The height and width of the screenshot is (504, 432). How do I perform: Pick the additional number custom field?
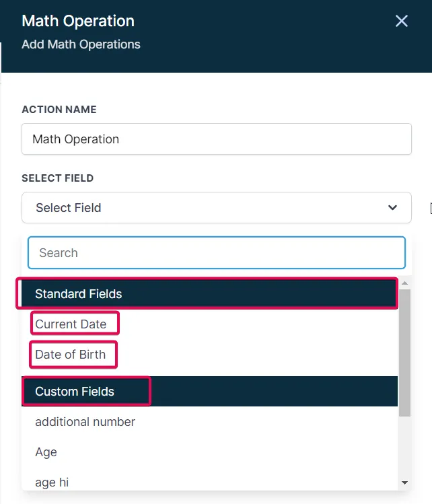tap(85, 422)
